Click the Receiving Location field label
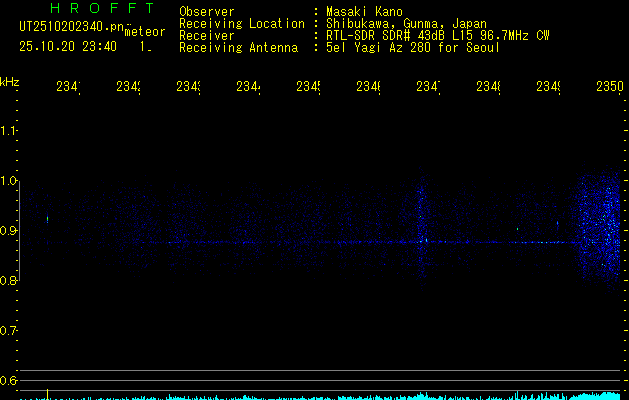This screenshot has width=629, height=400. (241, 23)
